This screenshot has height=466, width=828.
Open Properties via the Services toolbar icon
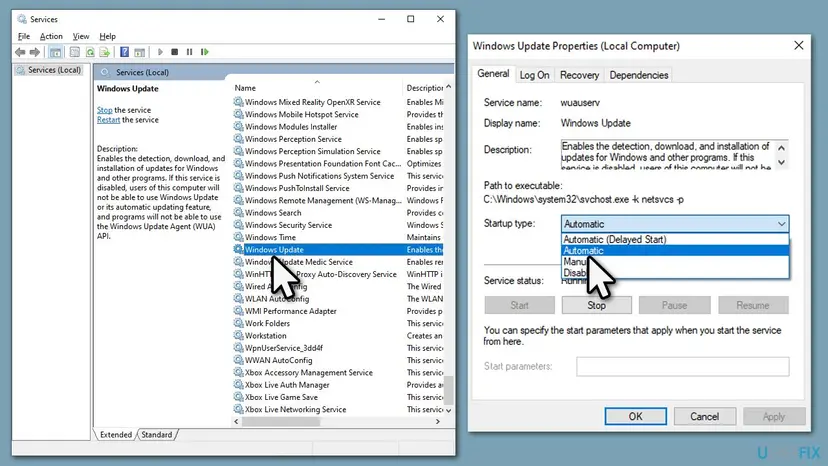coord(74,52)
